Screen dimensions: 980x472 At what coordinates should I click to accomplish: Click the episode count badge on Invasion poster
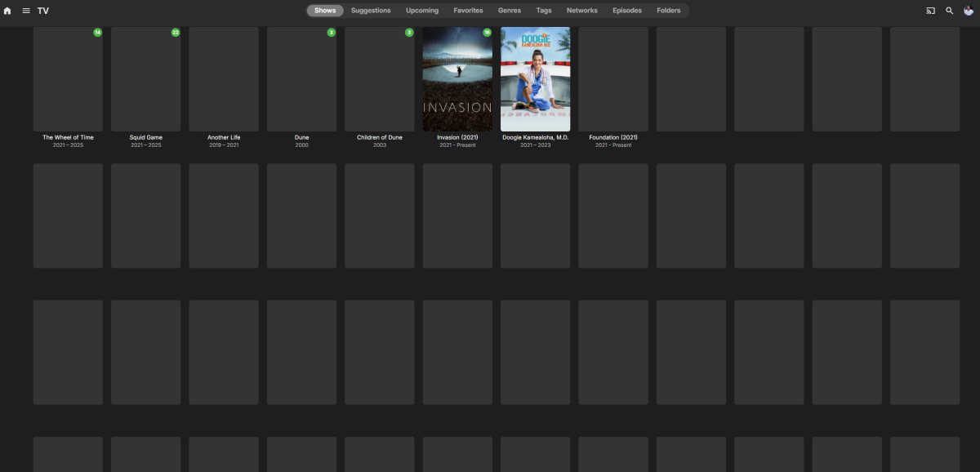point(487,33)
